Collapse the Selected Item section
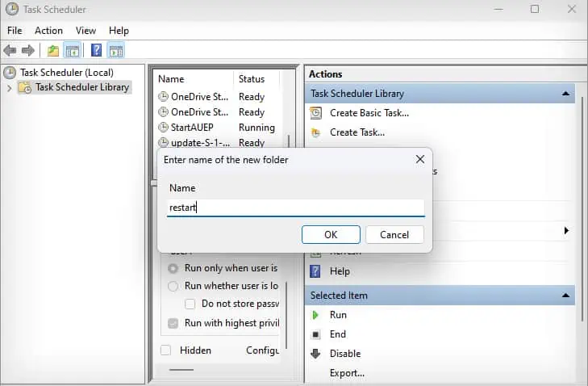Screen dimensions: 588x386 click(x=566, y=296)
